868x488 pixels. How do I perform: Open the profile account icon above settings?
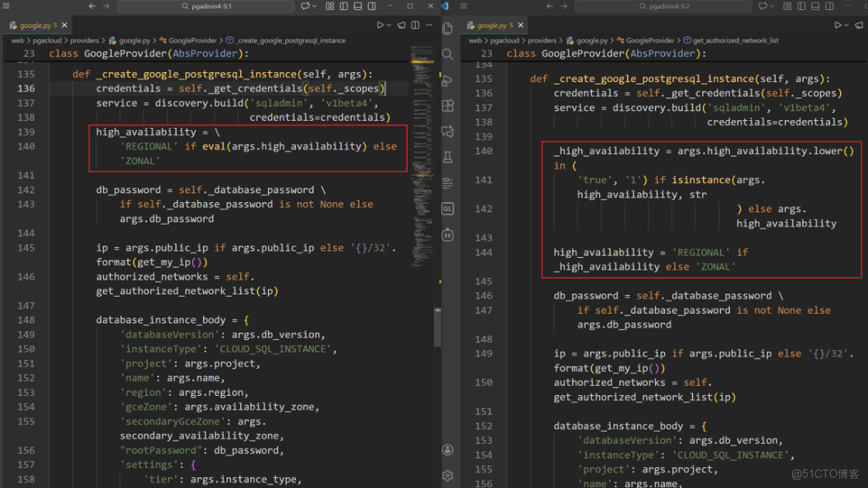[x=448, y=449]
